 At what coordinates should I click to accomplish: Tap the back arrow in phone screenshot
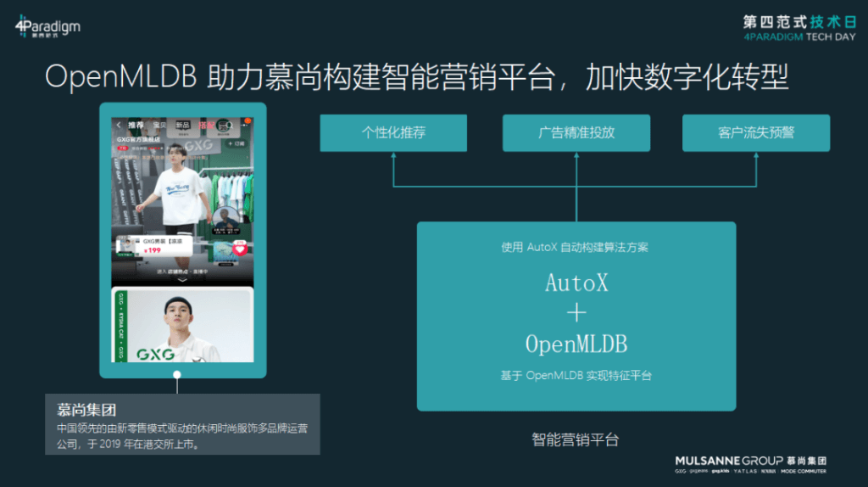coord(119,126)
